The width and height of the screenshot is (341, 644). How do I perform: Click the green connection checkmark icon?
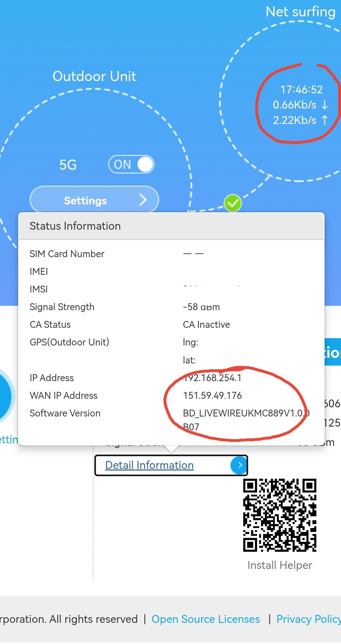point(233,203)
